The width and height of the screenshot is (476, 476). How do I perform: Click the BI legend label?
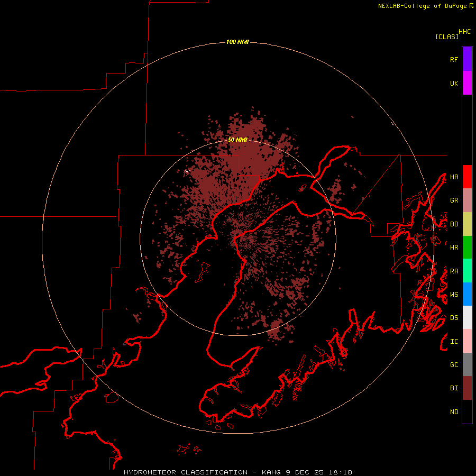pyautogui.click(x=454, y=388)
